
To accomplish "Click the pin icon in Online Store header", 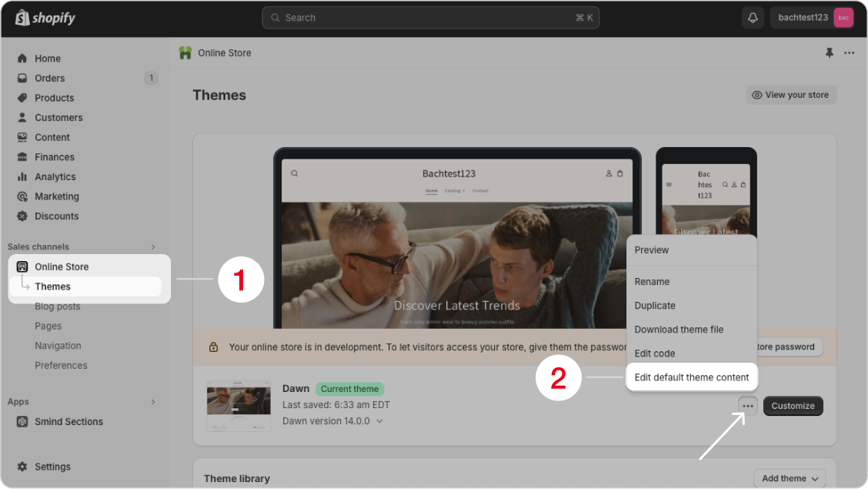I will point(829,53).
